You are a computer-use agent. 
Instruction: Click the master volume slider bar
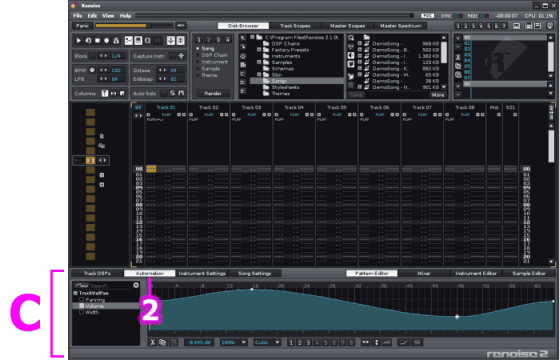pos(134,26)
